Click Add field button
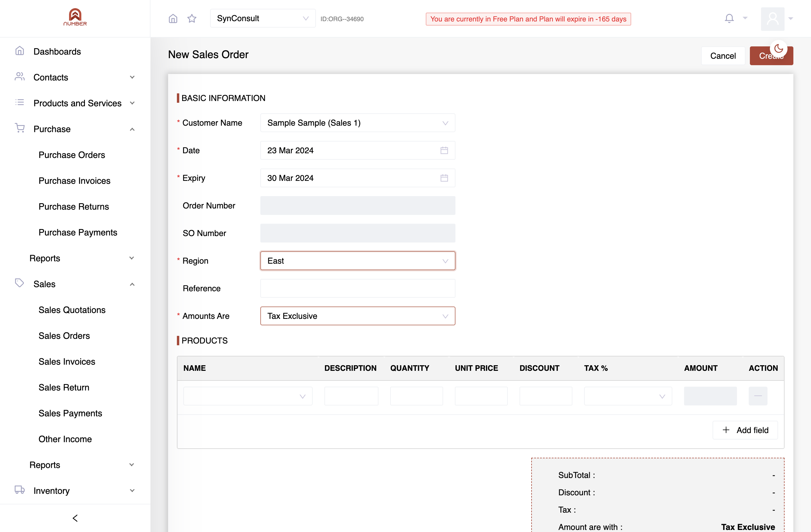This screenshot has width=811, height=532. pyautogui.click(x=745, y=430)
